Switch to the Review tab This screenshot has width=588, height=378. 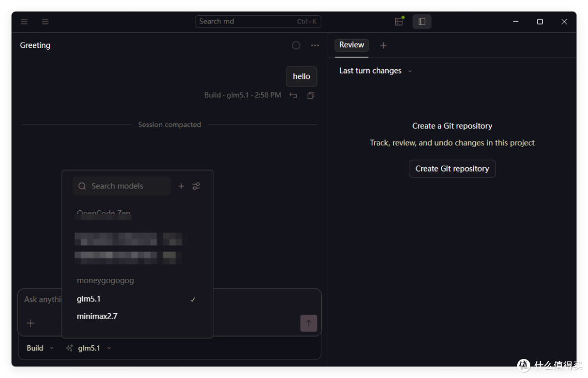(352, 45)
